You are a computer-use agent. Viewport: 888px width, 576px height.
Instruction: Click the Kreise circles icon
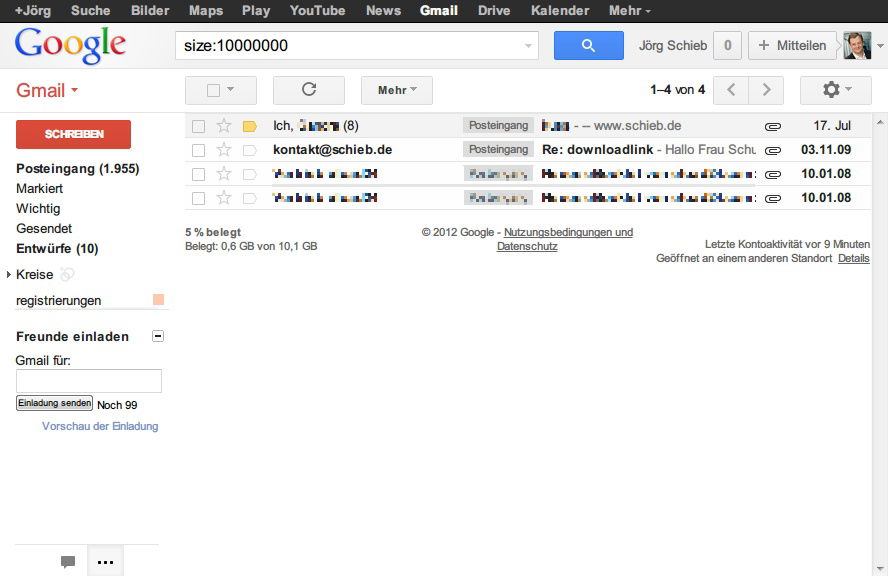pos(67,275)
